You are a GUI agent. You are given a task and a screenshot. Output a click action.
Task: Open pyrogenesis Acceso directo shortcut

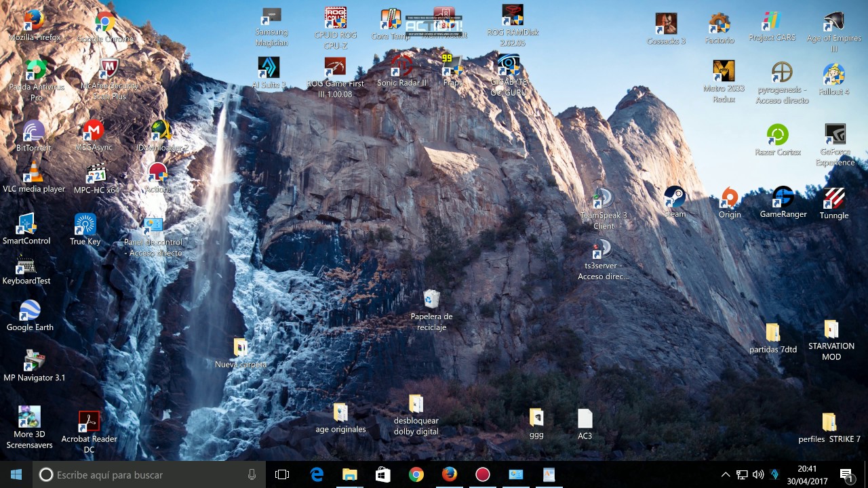coord(783,83)
